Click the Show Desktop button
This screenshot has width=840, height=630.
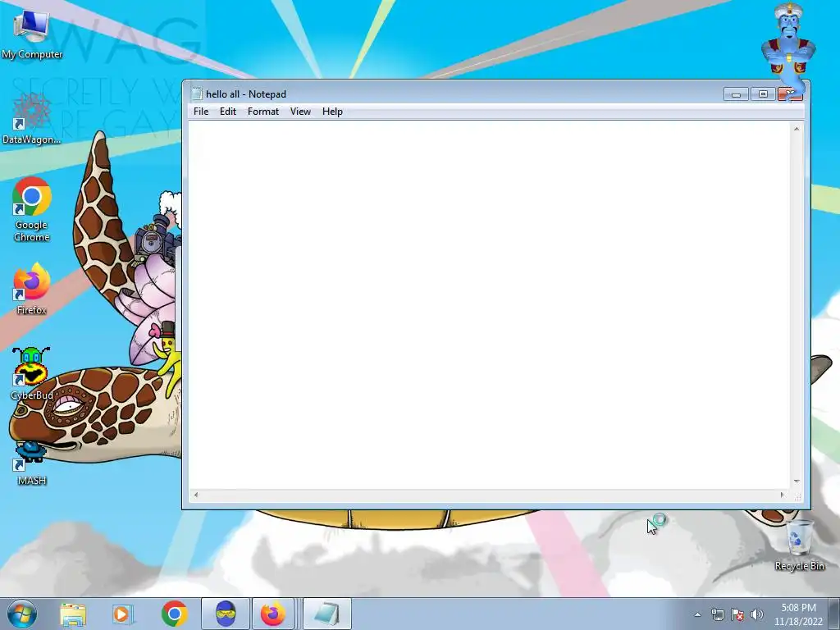(x=834, y=614)
